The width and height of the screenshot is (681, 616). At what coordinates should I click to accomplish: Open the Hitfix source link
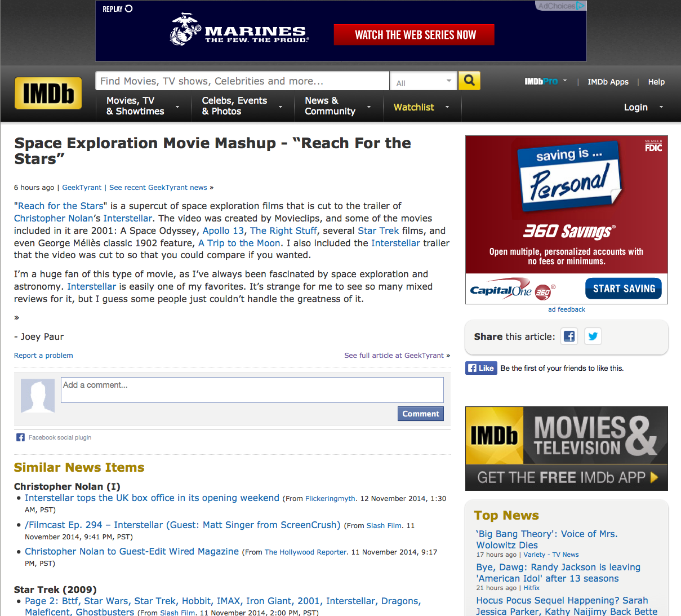click(531, 588)
